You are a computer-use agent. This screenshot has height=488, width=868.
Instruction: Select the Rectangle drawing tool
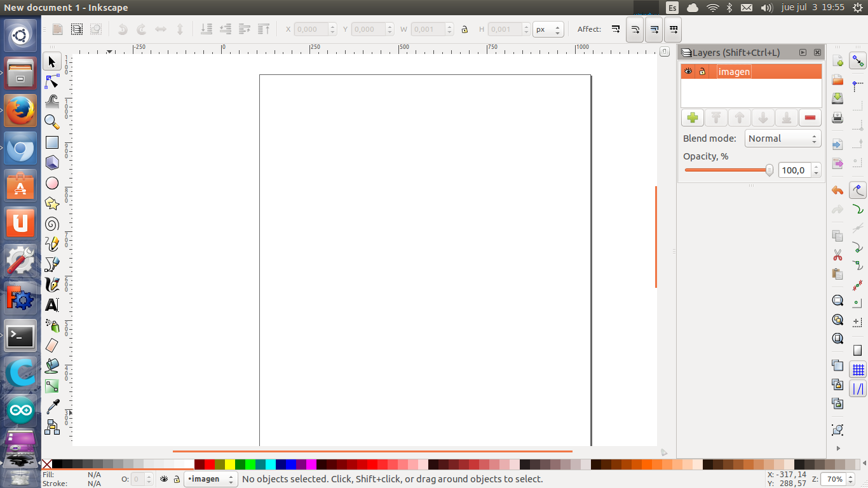(x=52, y=143)
